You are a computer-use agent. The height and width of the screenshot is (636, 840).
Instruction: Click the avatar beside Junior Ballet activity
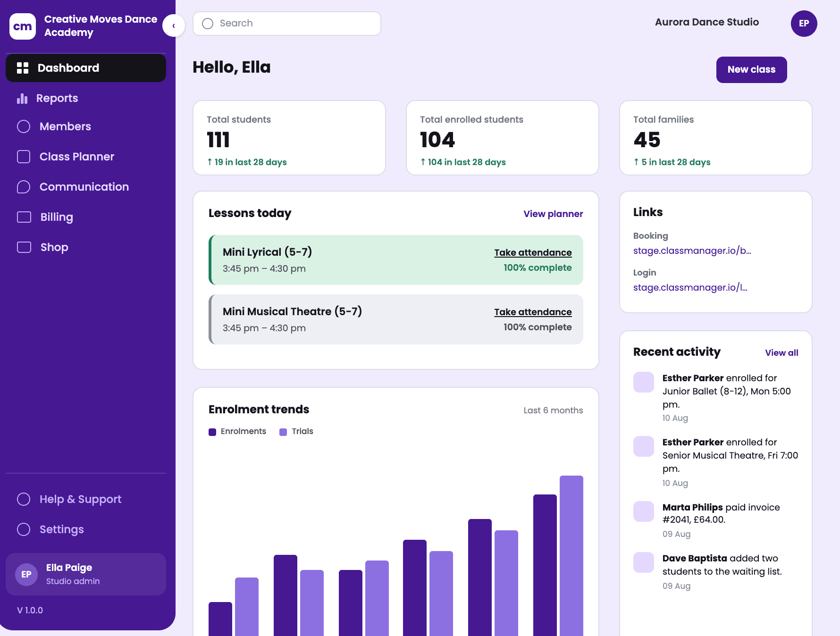point(644,382)
